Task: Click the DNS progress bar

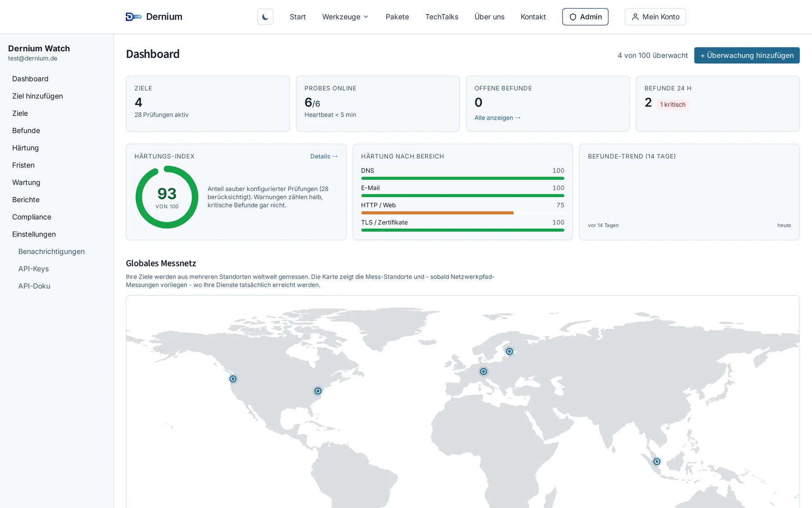Action: pyautogui.click(x=462, y=178)
